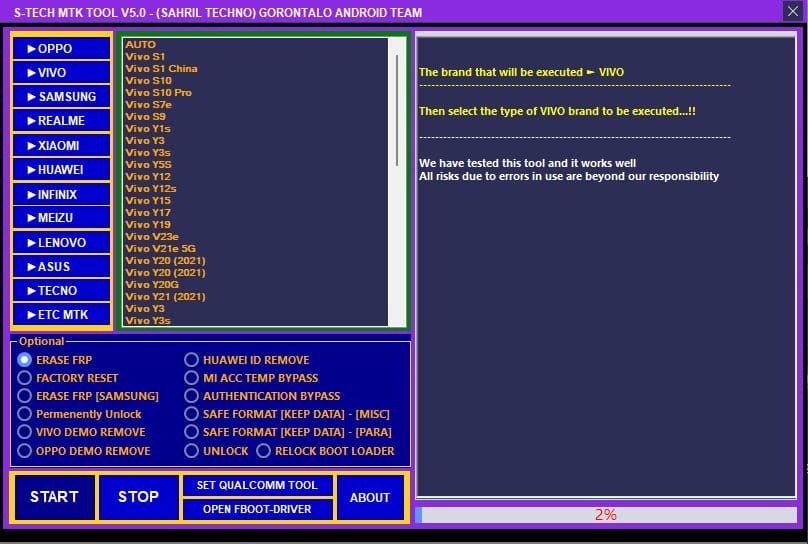Close the S-TECH MTK TOOL window
The image size is (808, 544).
(x=793, y=11)
